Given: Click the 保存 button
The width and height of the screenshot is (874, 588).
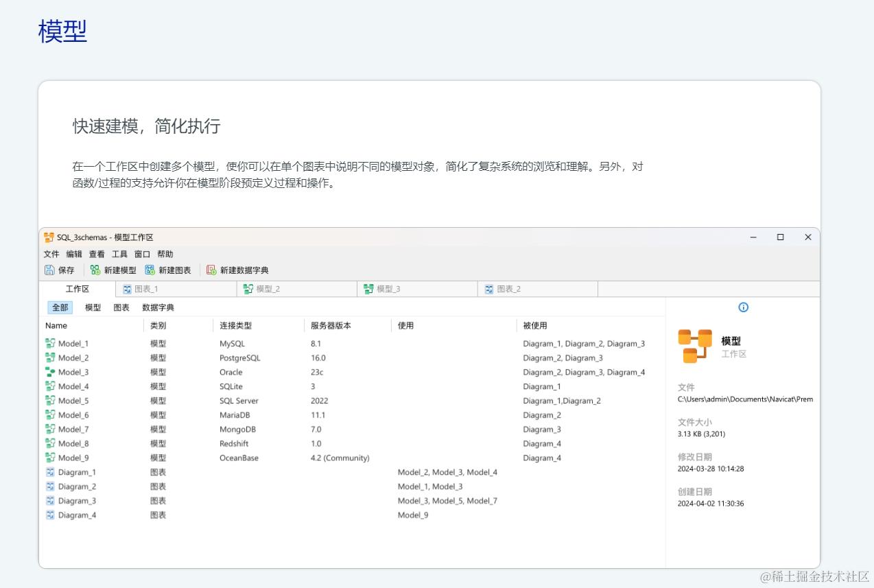Looking at the screenshot, I should click(x=60, y=270).
